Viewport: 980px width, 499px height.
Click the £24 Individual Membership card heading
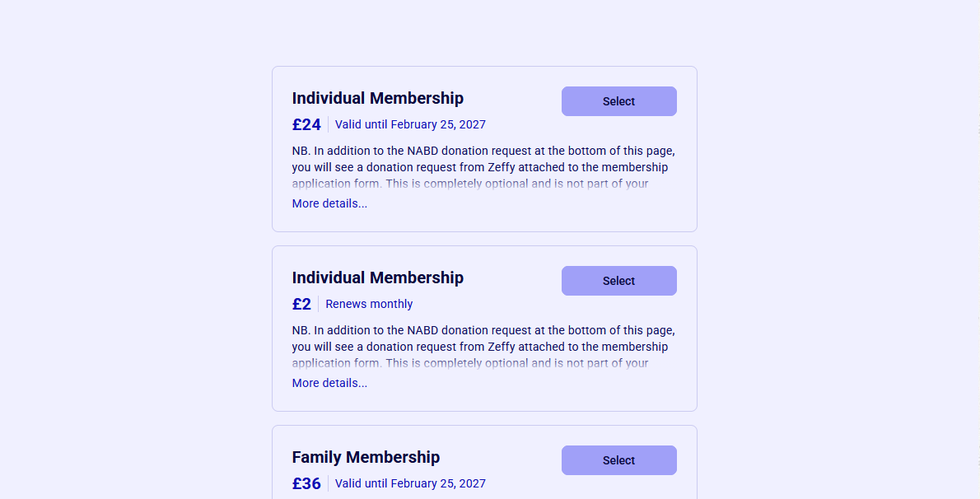[x=377, y=98]
